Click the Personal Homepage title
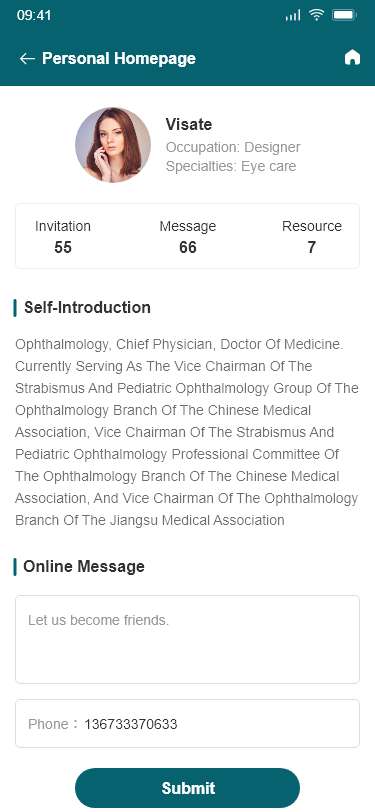 pos(119,59)
